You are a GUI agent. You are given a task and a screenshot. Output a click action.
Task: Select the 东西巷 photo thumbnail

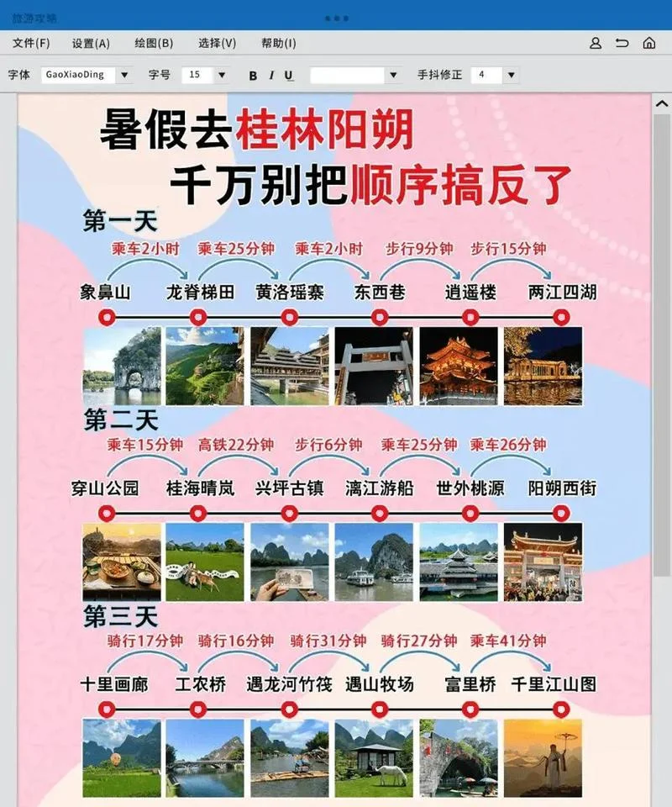(x=374, y=366)
